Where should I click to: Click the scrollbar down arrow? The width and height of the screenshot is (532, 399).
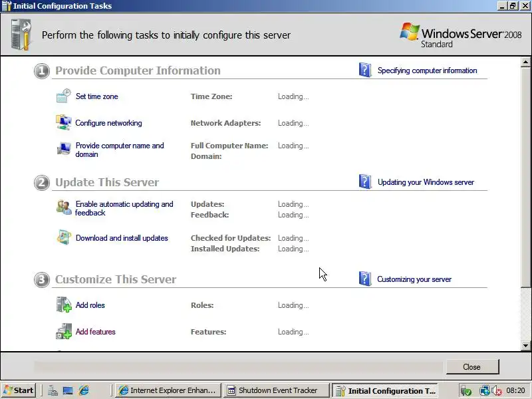525,346
